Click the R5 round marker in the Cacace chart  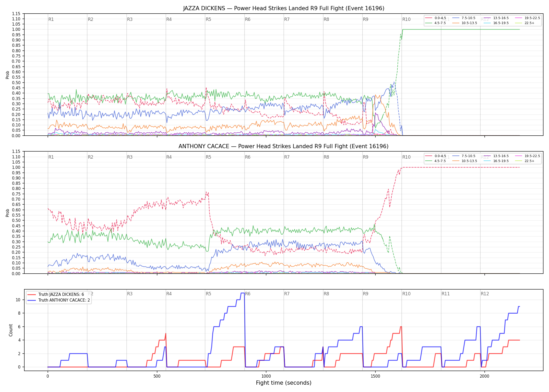[208, 157]
